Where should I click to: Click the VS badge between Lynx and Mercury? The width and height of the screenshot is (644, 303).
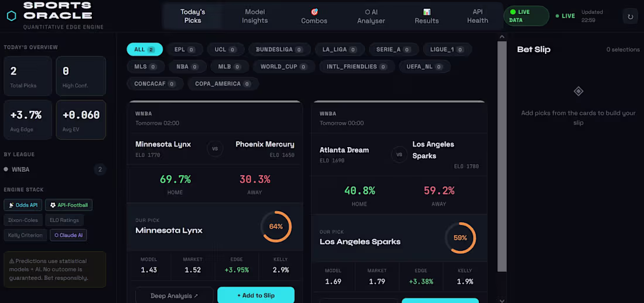click(215, 148)
